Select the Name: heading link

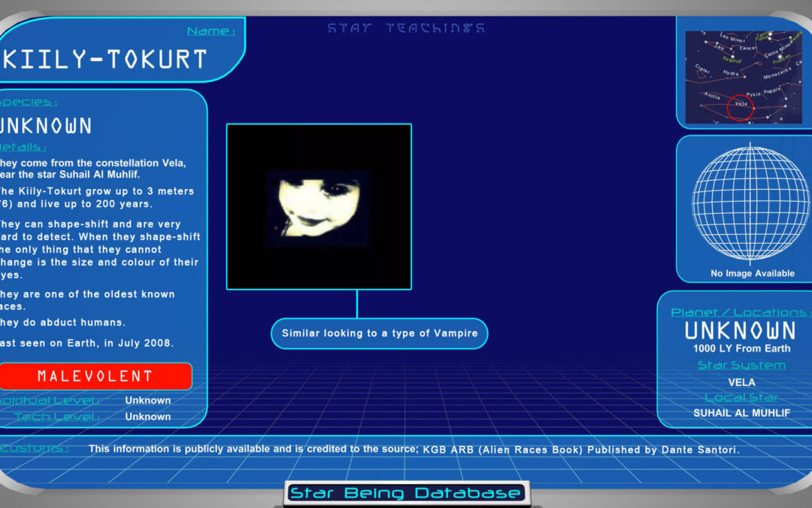coord(211,32)
